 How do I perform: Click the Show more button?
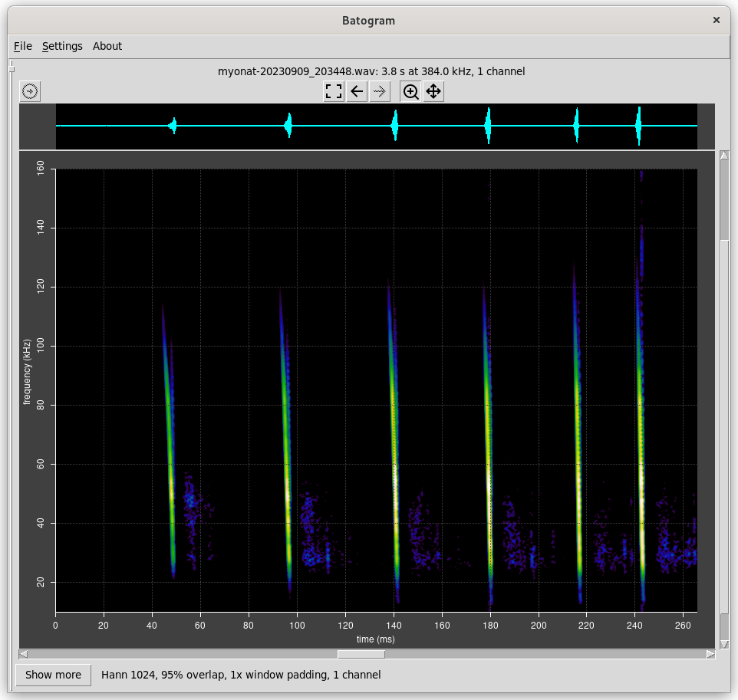(x=53, y=675)
